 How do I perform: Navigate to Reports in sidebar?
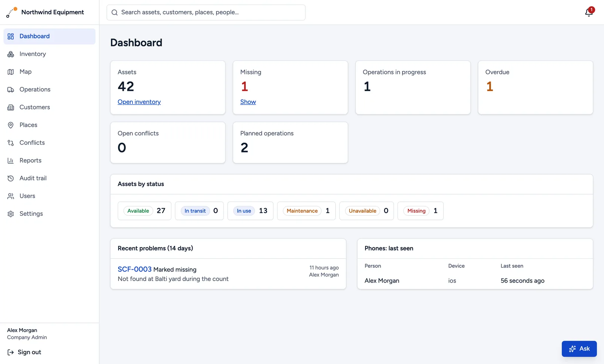(x=49, y=160)
